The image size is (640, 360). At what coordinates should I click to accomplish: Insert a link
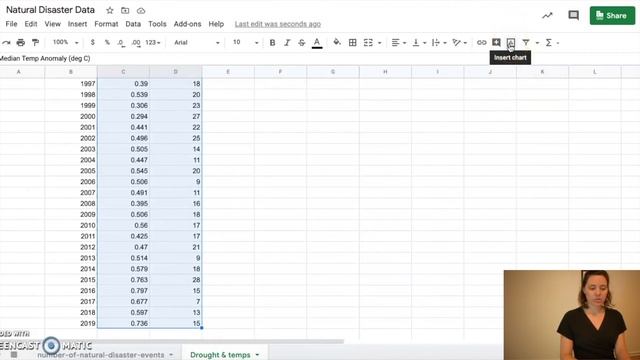click(482, 42)
